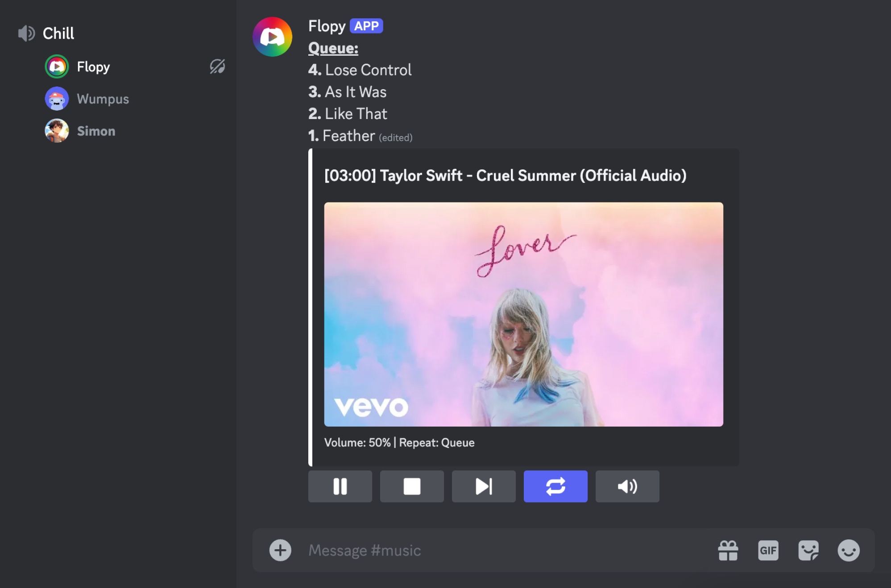The image size is (891, 588).
Task: Click the deafened icon next to Flopy
Action: pyautogui.click(x=217, y=67)
